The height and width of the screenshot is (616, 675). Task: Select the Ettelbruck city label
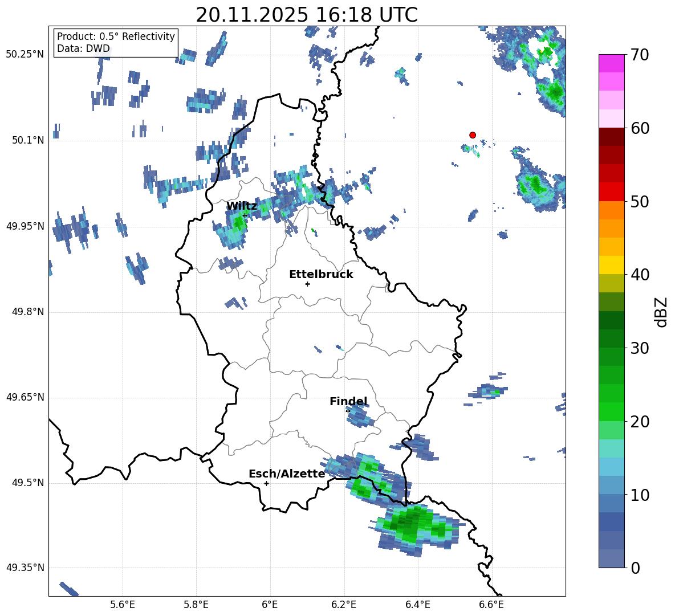[x=321, y=275]
